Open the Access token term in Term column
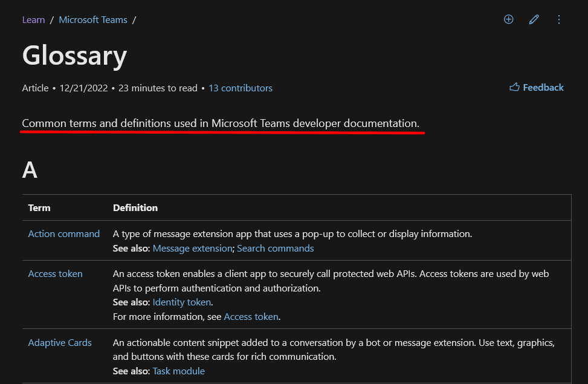 (x=55, y=274)
